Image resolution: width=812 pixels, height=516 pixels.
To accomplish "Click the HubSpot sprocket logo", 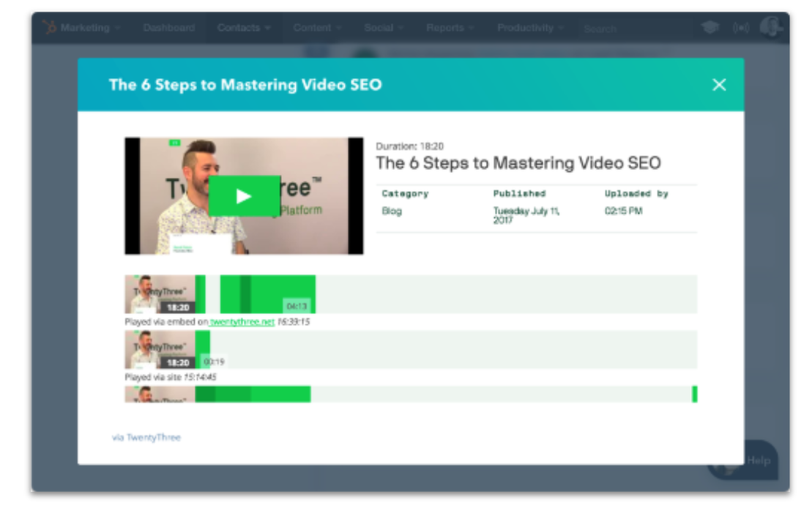I will click(x=50, y=28).
